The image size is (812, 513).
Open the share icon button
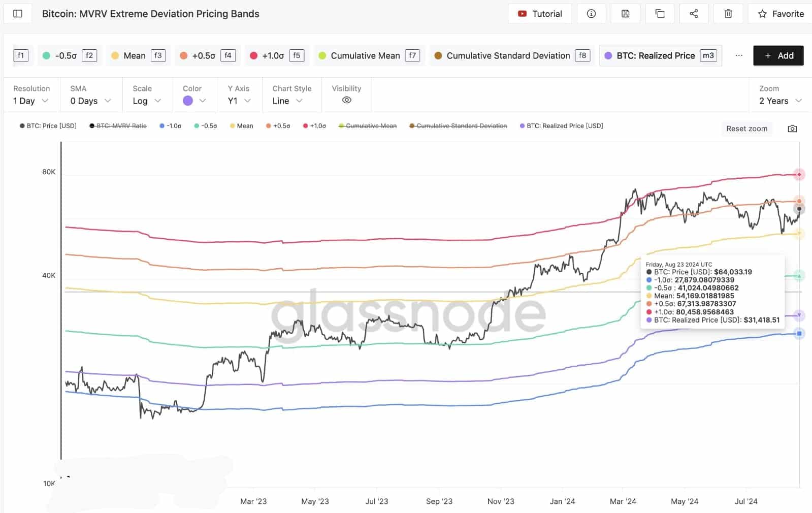point(694,14)
